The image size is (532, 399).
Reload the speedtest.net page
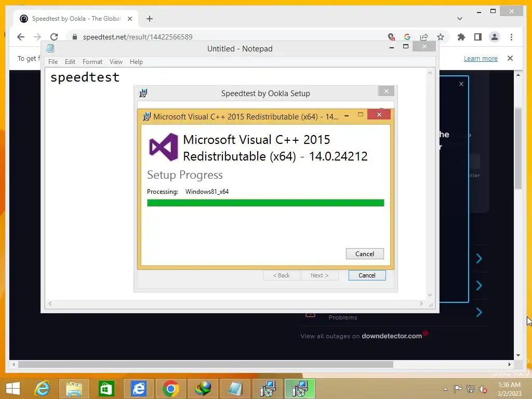coord(54,37)
